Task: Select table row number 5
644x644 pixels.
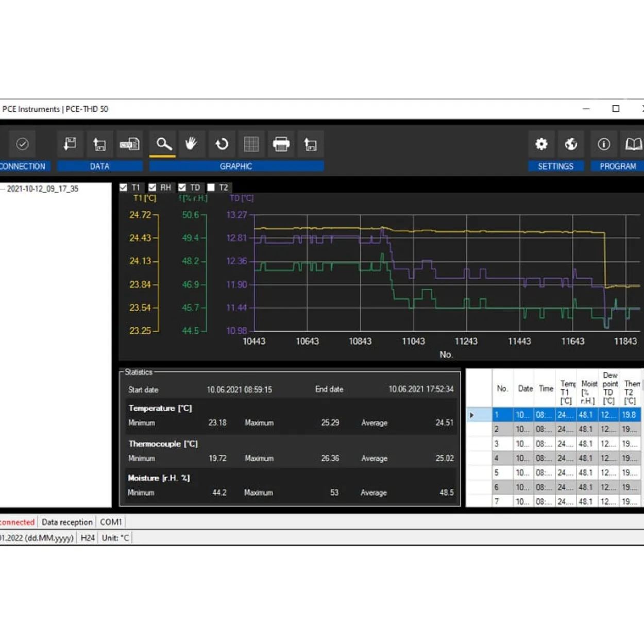Action: (554, 472)
